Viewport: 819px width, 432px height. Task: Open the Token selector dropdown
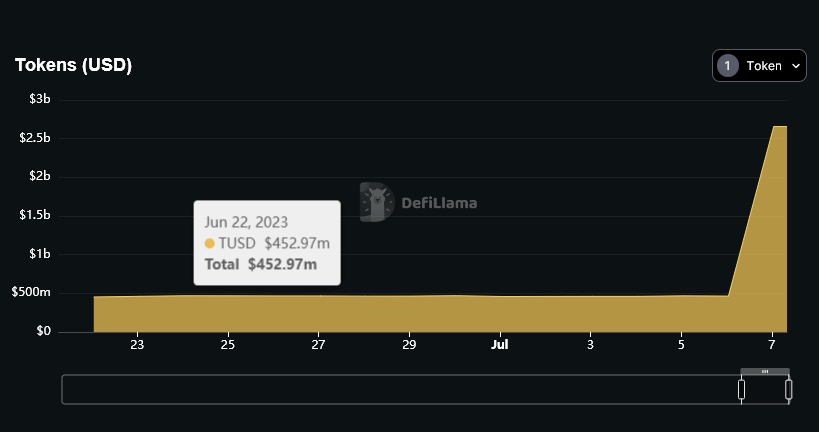tap(759, 66)
